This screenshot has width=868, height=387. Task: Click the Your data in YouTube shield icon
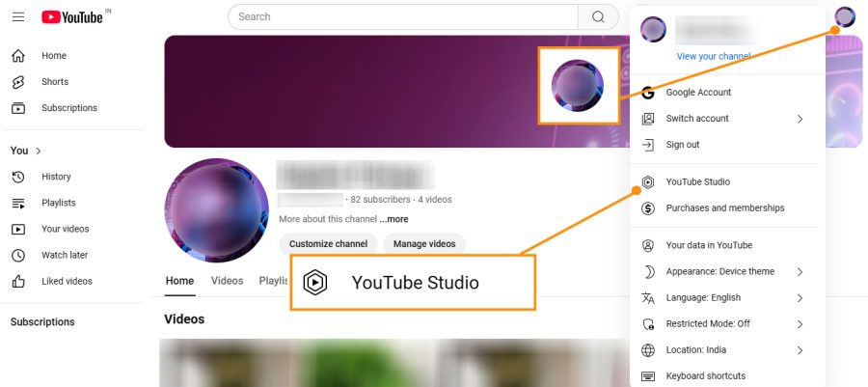[648, 245]
